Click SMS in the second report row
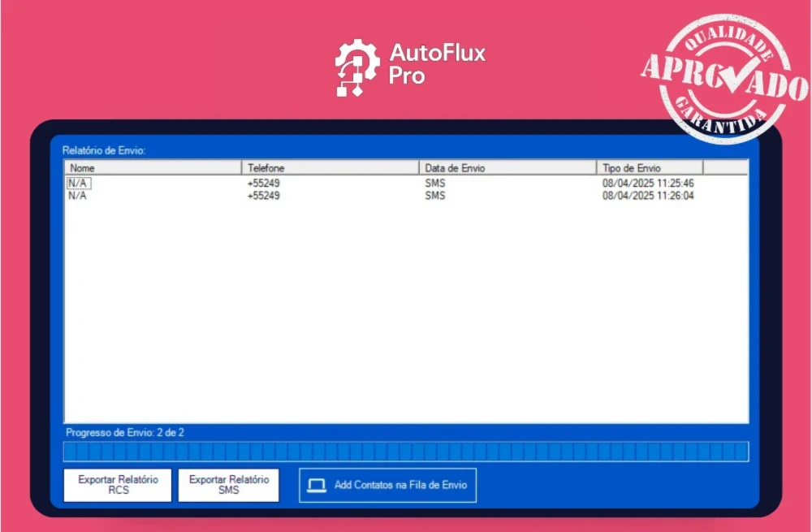Image resolution: width=812 pixels, height=532 pixels. pyautogui.click(x=435, y=196)
